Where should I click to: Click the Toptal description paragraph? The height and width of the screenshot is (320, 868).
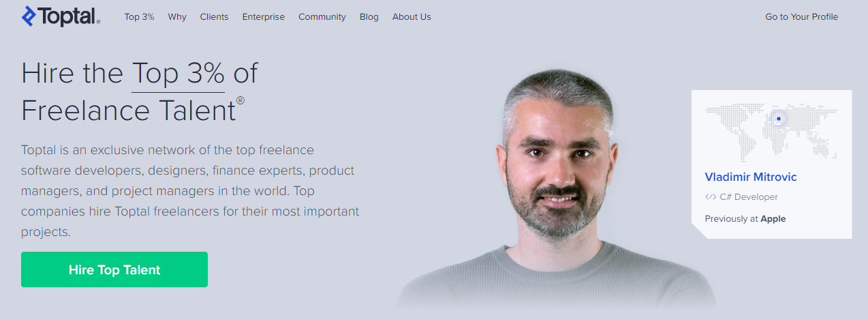point(190,191)
